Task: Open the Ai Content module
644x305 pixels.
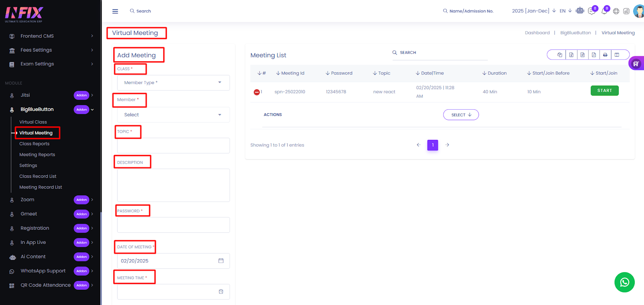Action: point(51,257)
